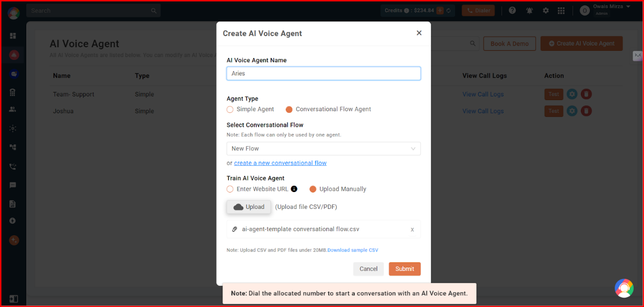Cancel the Create AI Voice Agent dialog
644x307 pixels.
pyautogui.click(x=369, y=269)
